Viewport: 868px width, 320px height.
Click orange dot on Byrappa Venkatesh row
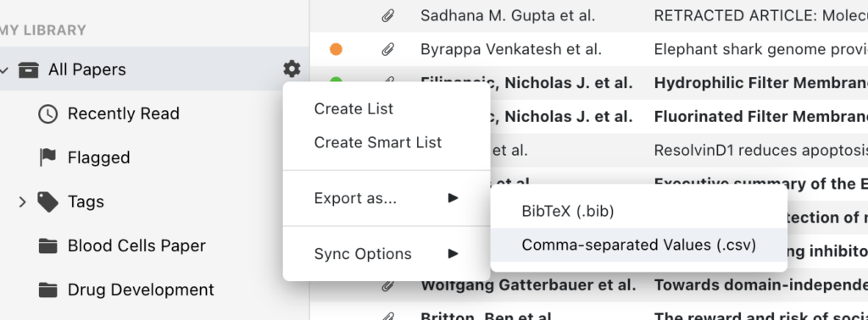tap(336, 50)
